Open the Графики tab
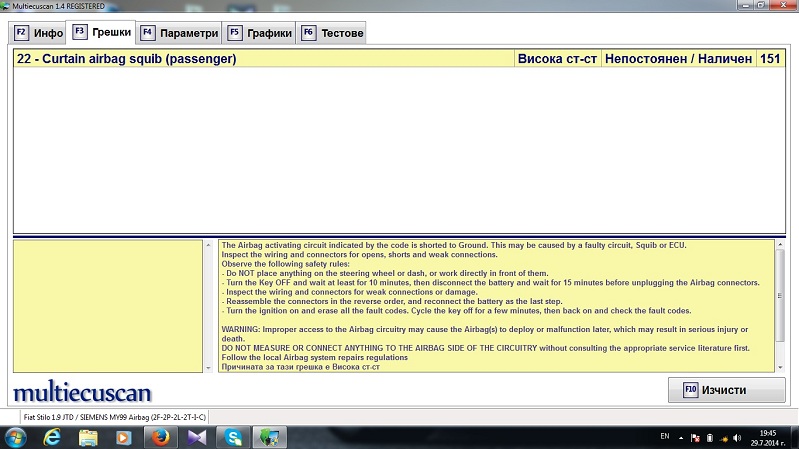 point(260,33)
